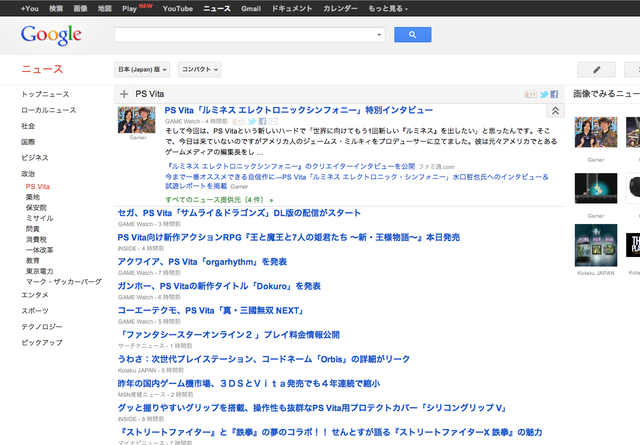
Task: Open 検索 in top bar
Action: [x=56, y=8]
